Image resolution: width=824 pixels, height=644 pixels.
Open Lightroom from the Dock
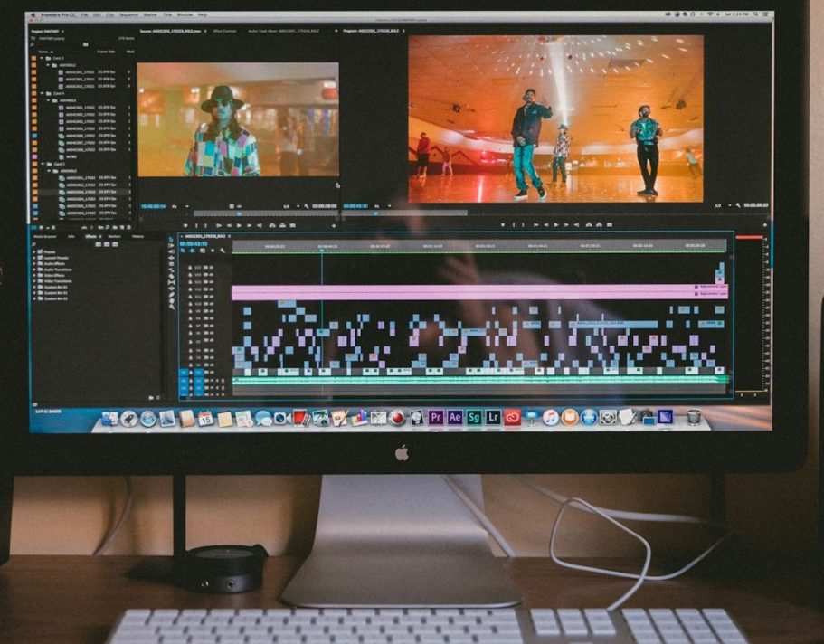point(493,417)
